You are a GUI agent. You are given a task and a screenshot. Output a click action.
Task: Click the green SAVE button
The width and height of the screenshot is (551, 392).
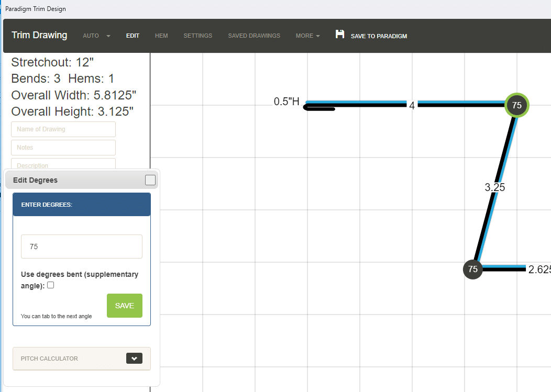coord(125,306)
